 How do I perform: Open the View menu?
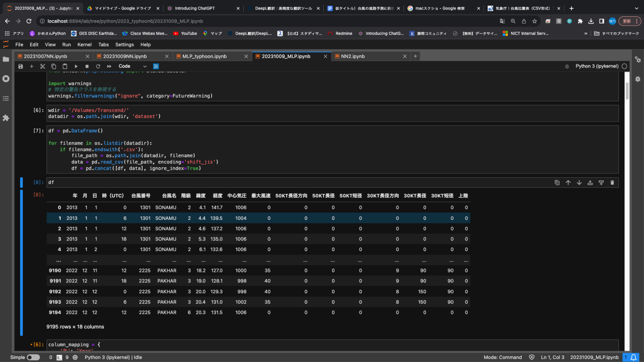click(50, 44)
